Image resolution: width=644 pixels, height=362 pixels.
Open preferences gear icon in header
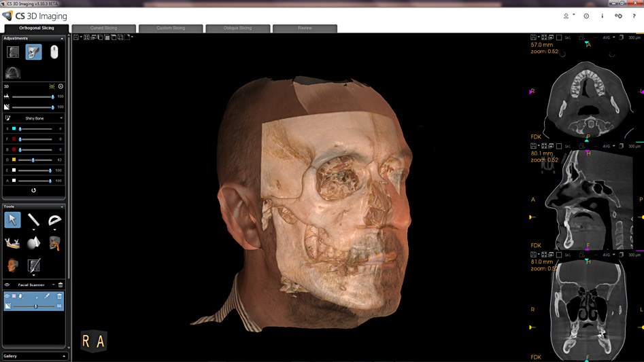(618, 16)
